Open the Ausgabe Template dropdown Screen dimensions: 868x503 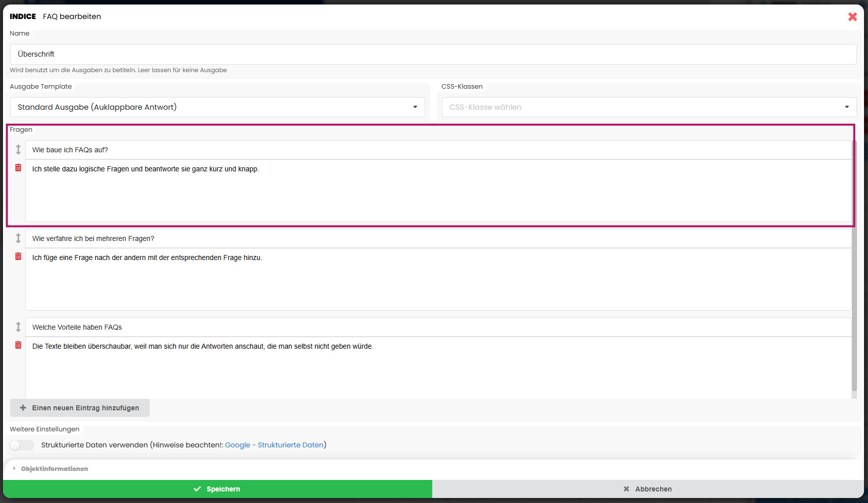(x=217, y=107)
